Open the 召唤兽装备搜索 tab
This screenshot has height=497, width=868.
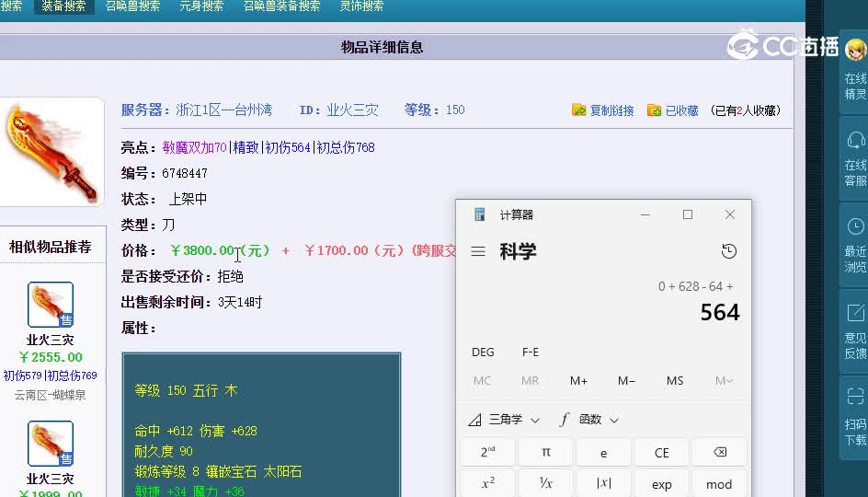(x=281, y=6)
